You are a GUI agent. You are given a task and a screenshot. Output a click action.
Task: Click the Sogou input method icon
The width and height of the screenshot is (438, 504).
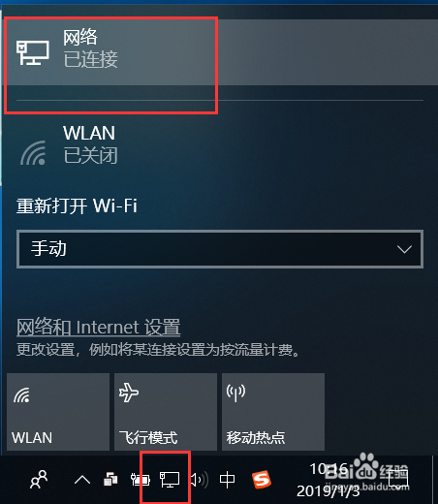tap(262, 480)
